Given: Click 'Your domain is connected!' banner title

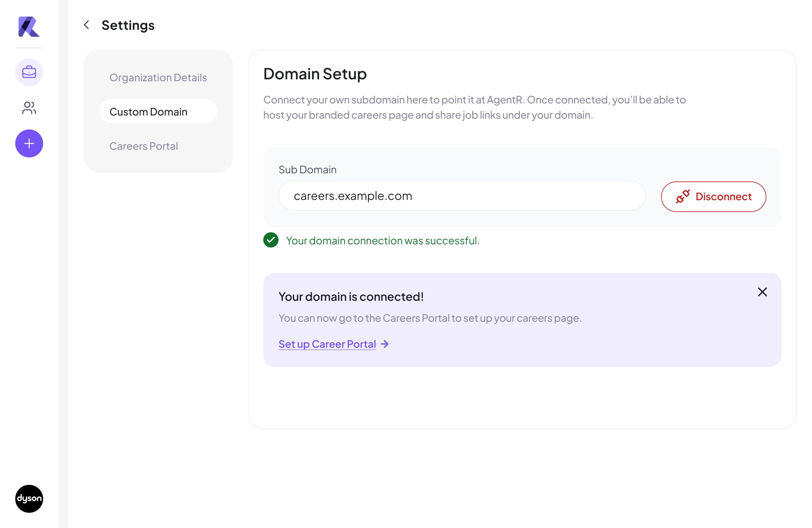Looking at the screenshot, I should point(351,297).
